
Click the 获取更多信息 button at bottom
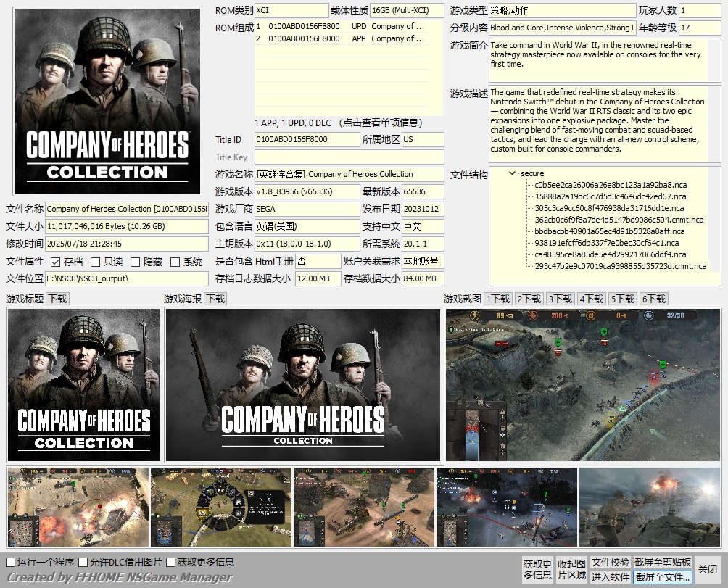pos(537,569)
